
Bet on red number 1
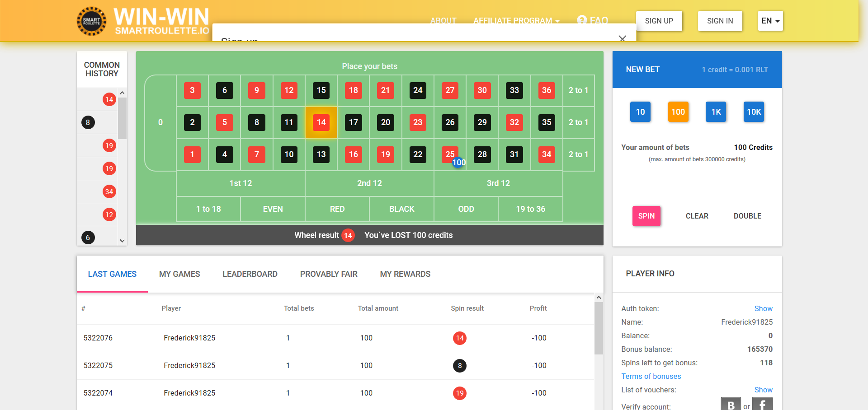click(x=192, y=154)
